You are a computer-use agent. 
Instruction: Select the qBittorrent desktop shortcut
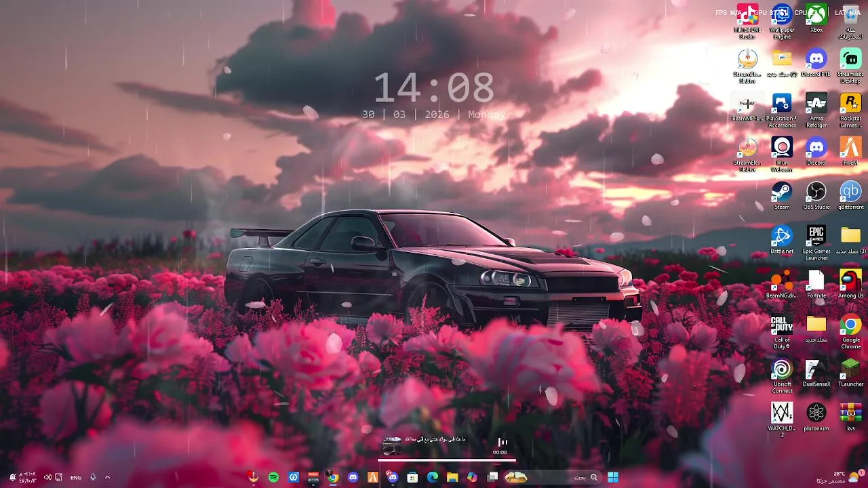tap(851, 195)
